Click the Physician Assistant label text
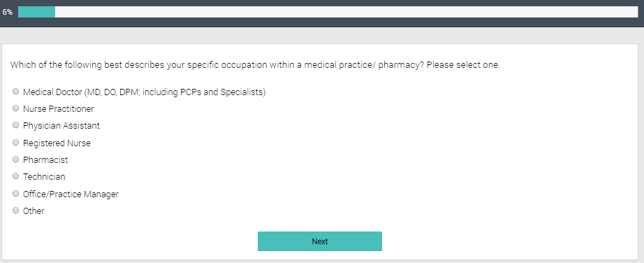 pos(61,126)
